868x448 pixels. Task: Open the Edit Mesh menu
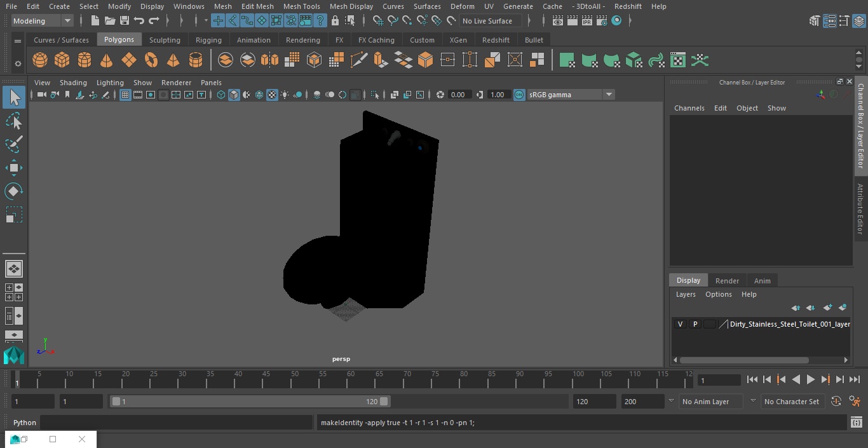[x=257, y=6]
